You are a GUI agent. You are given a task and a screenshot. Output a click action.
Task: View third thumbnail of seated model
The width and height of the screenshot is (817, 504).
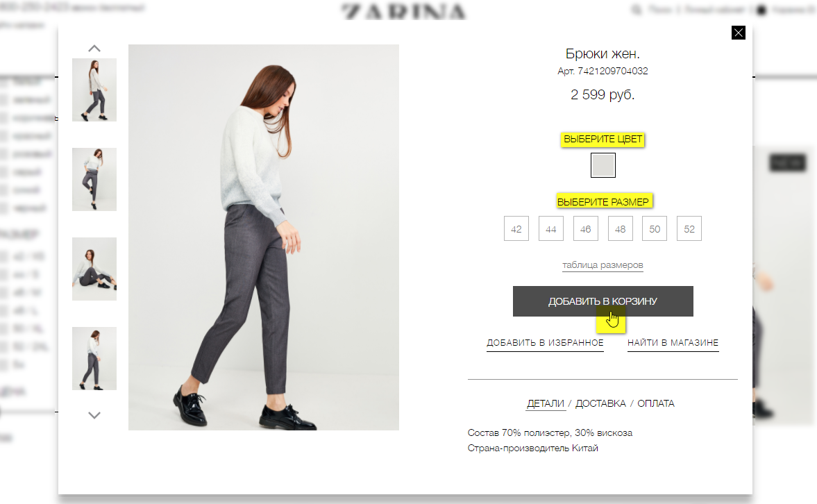pyautogui.click(x=94, y=269)
